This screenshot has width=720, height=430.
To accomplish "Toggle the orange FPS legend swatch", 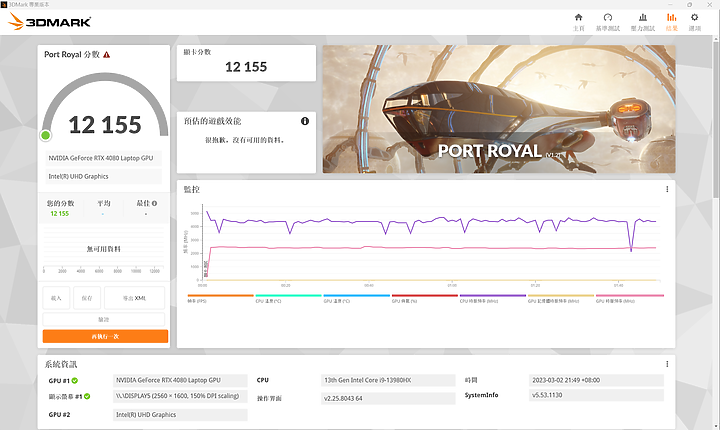I will click(x=220, y=295).
